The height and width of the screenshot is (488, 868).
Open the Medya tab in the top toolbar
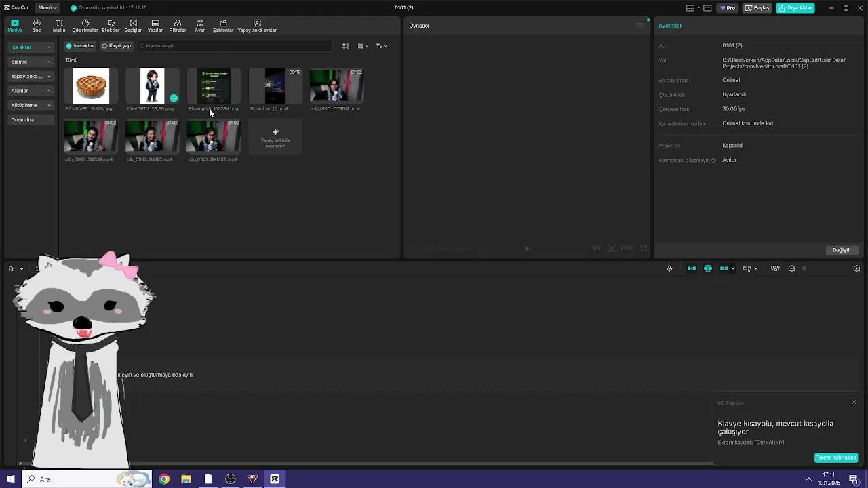coord(14,26)
